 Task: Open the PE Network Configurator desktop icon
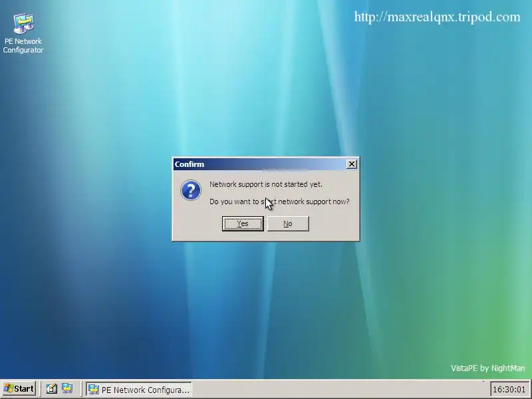point(23,33)
